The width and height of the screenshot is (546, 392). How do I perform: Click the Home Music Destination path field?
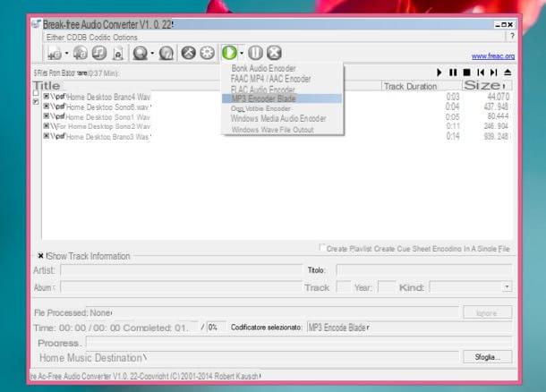coord(248,357)
